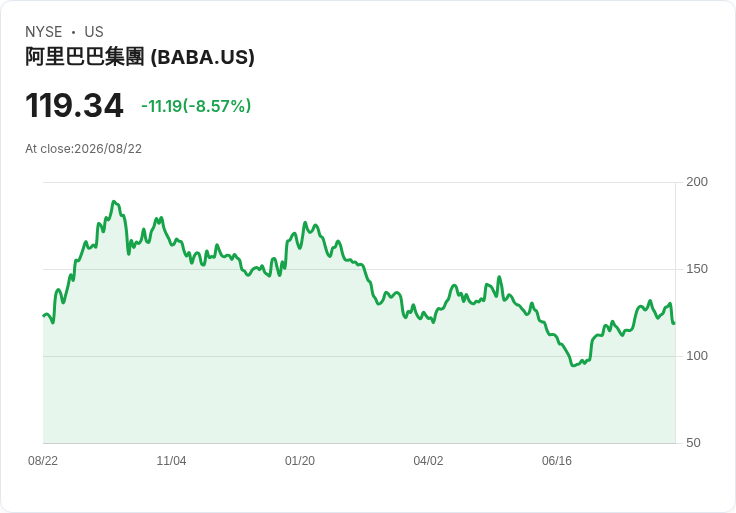Click the At close date text
736x513 pixels.
coord(84,149)
